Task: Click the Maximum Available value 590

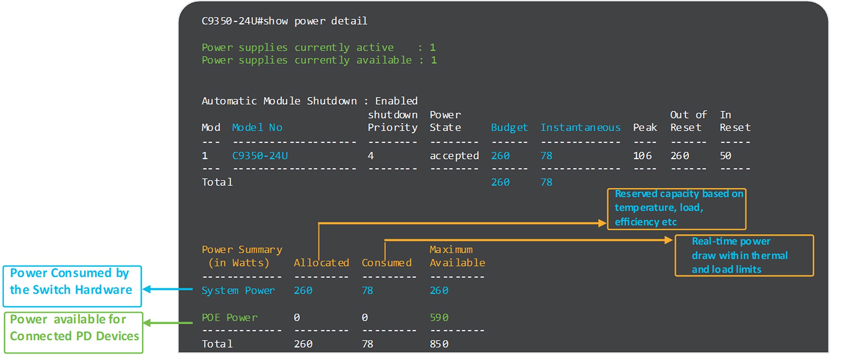Action: (x=439, y=317)
